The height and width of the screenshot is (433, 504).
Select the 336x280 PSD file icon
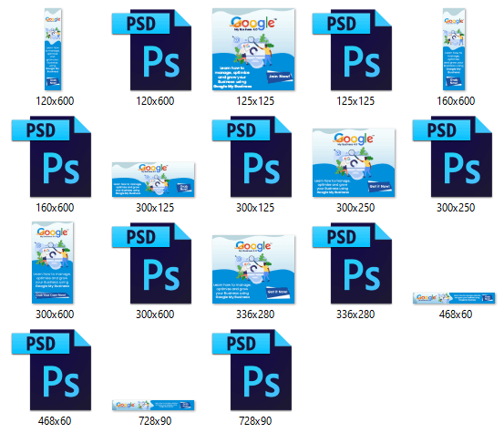353,263
